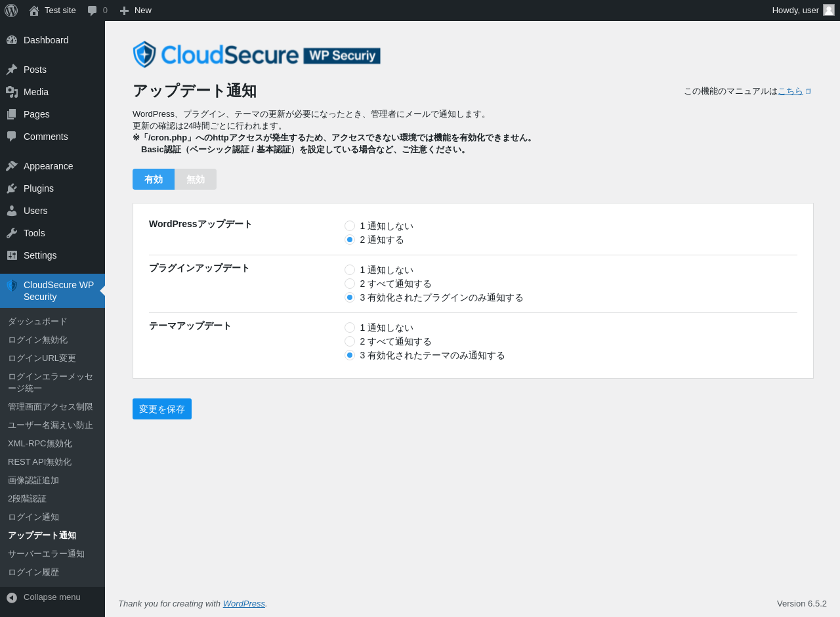Click the user avatar icon
840x617 pixels.
pyautogui.click(x=829, y=10)
